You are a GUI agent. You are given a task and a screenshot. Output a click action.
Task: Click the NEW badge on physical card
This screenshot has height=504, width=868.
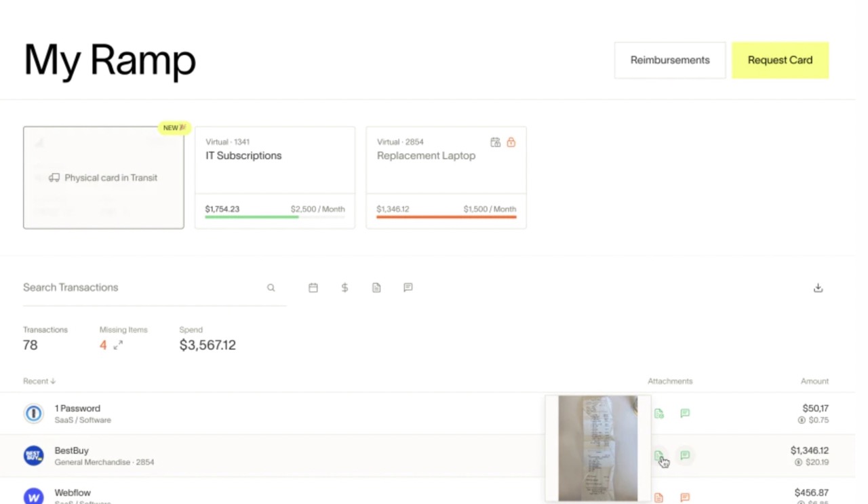175,128
